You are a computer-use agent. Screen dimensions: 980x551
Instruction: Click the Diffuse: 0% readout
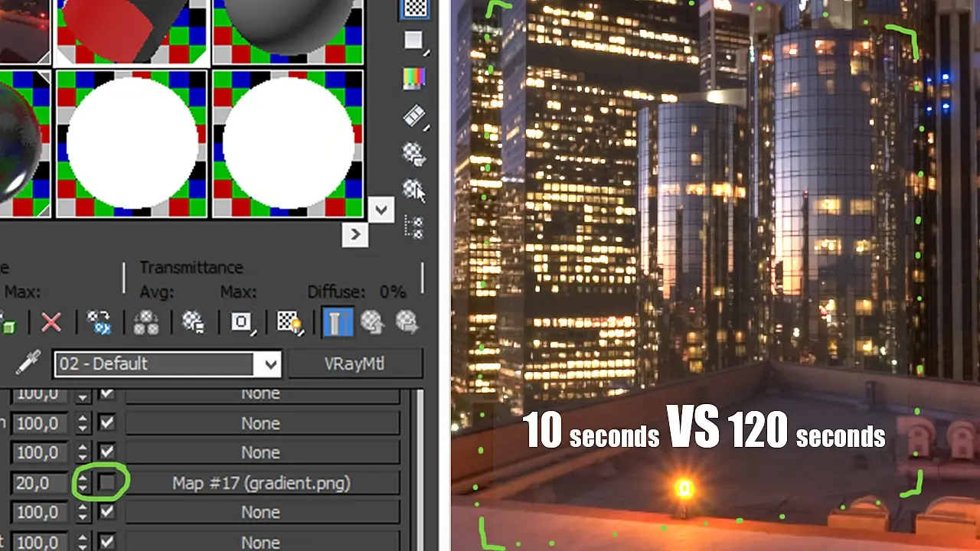357,292
